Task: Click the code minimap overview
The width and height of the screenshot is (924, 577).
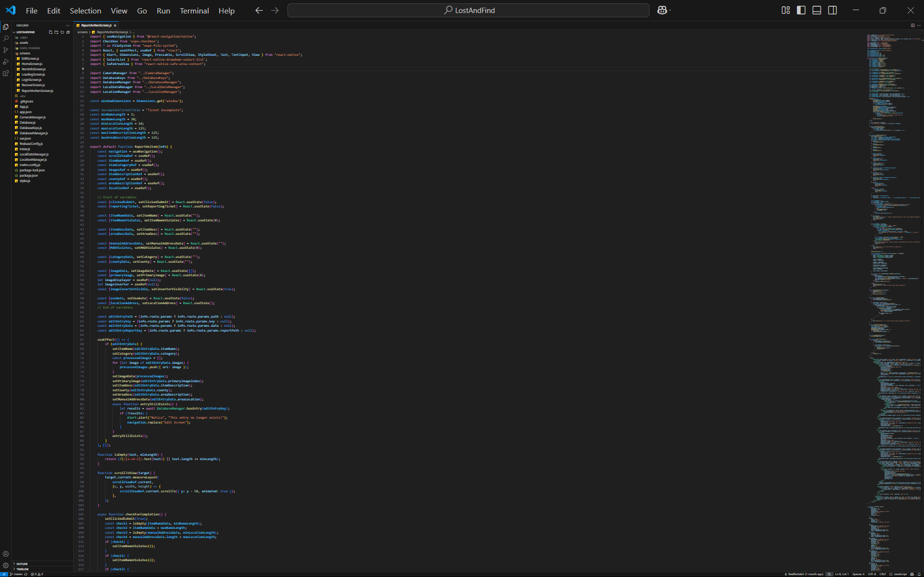Action: (893, 303)
